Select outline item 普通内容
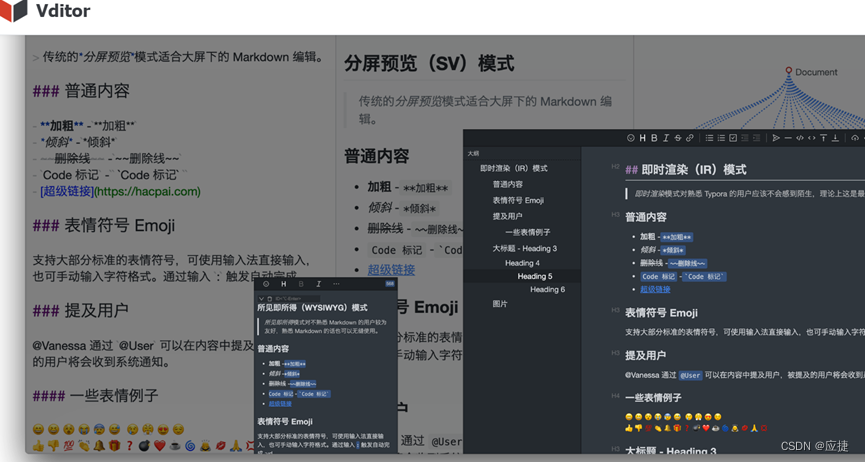Image resolution: width=865 pixels, height=462 pixels. pyautogui.click(x=508, y=184)
